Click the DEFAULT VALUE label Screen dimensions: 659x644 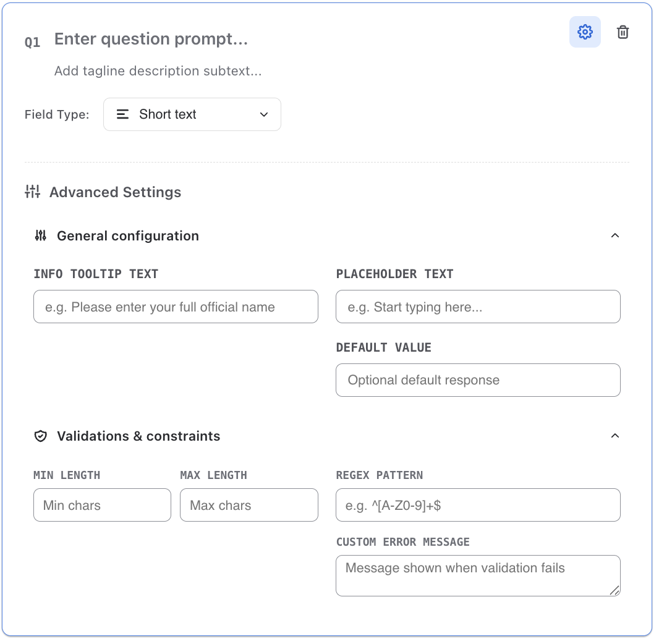click(383, 347)
